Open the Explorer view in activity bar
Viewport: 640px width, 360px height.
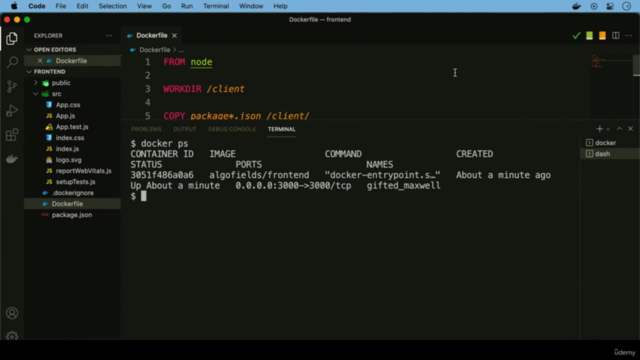pos(12,38)
